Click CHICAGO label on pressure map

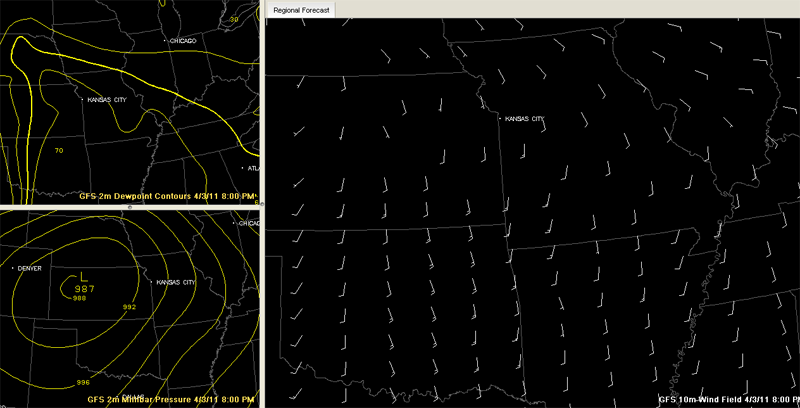[x=249, y=223]
